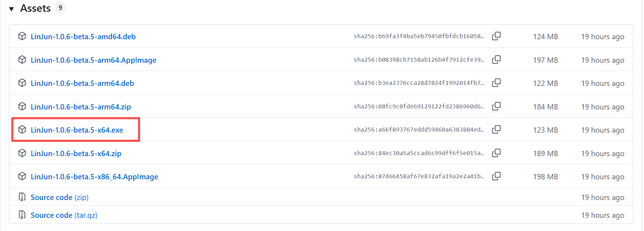Download LinJun-1.0.6-beta.5-arm64.AppImage

93,60
